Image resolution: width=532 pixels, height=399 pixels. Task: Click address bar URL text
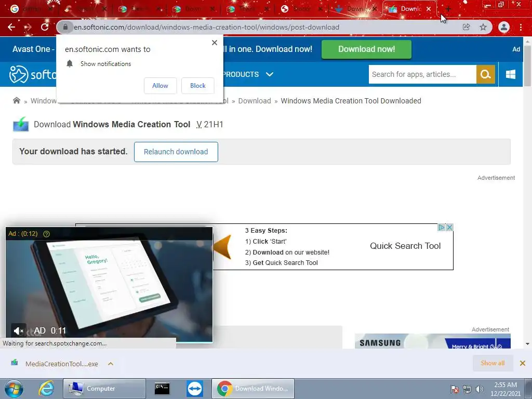[206, 27]
